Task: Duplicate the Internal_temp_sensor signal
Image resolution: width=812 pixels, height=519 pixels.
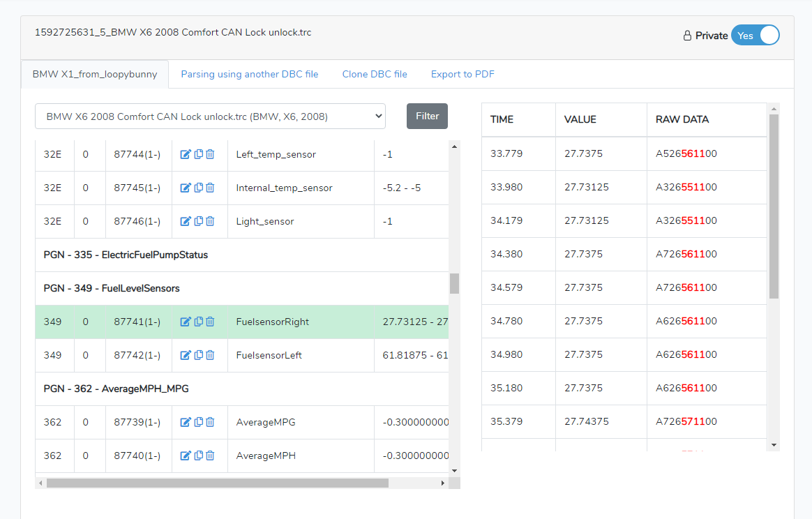Action: [x=198, y=187]
